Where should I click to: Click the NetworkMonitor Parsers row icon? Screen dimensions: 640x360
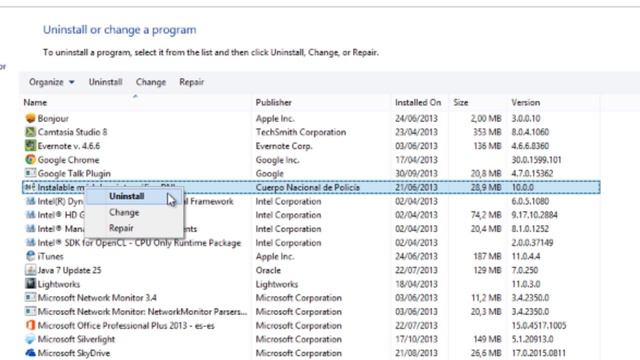coord(30,311)
